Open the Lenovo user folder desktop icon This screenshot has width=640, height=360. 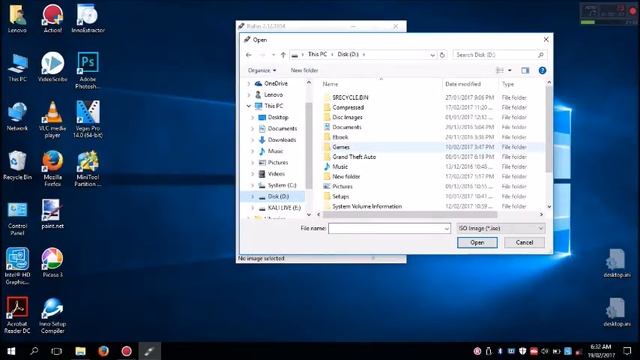coord(17,18)
